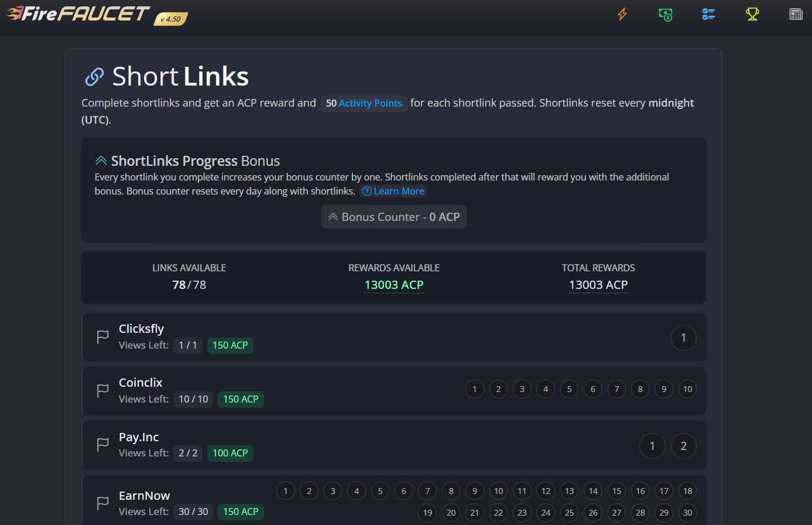
Task: Click the flag icon next to EarnNow
Action: pos(102,503)
